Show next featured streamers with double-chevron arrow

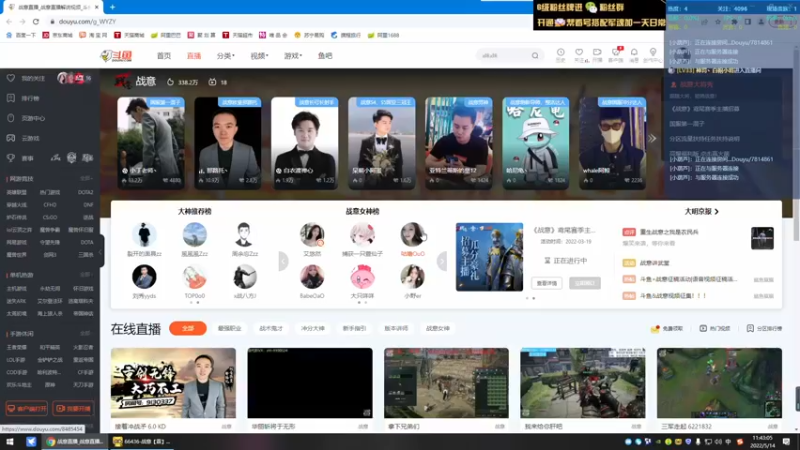point(652,138)
